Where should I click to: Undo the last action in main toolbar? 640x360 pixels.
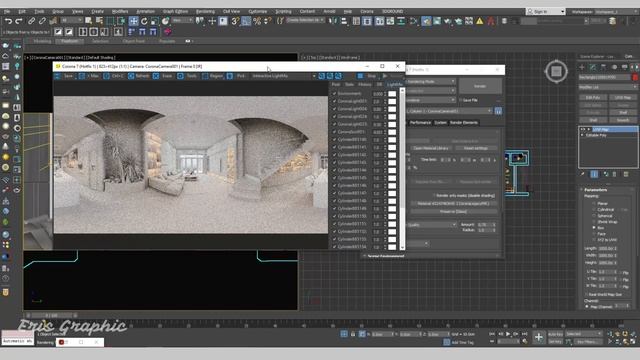[8, 21]
